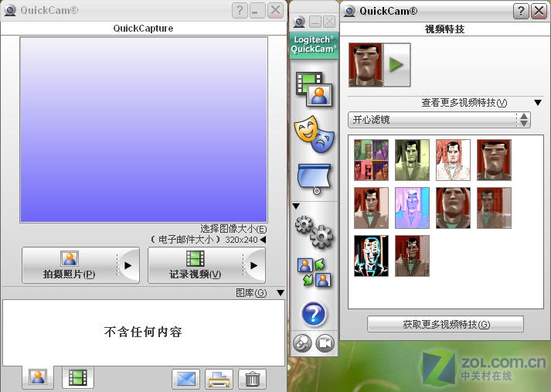Close the QuickCapture window
Screen dimensions: 551x392
point(275,11)
